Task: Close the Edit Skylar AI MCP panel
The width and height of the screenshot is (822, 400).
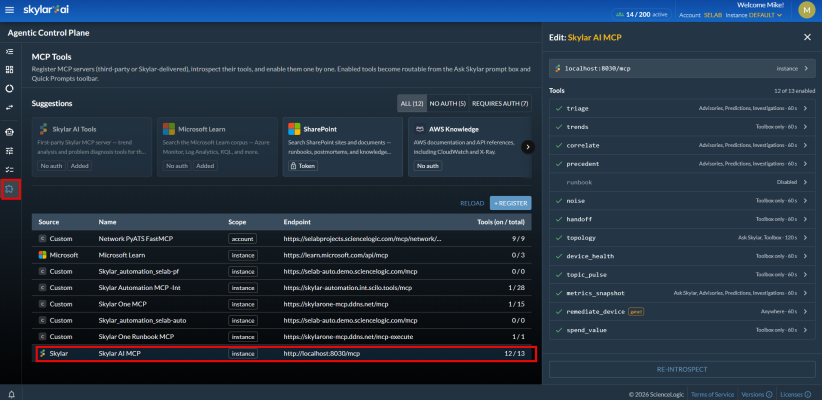Action: pyautogui.click(x=807, y=37)
